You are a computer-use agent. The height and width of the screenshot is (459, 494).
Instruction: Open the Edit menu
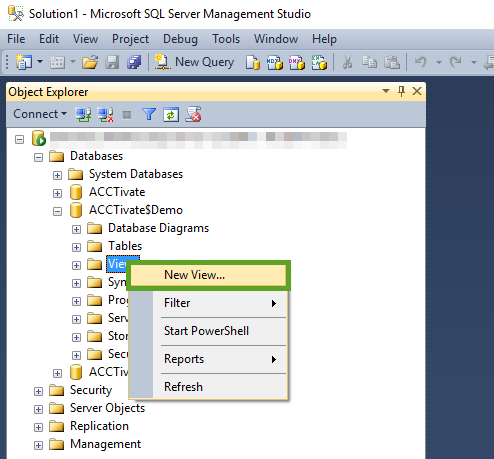(49, 39)
